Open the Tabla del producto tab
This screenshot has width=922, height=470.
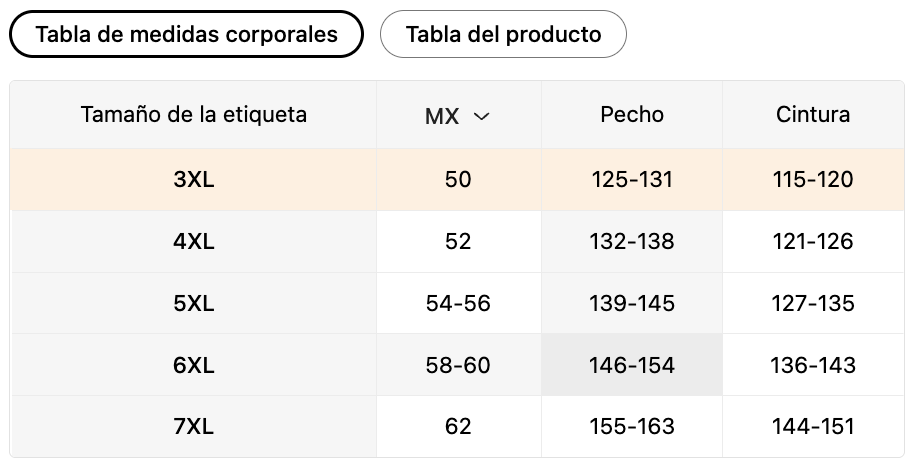503,34
